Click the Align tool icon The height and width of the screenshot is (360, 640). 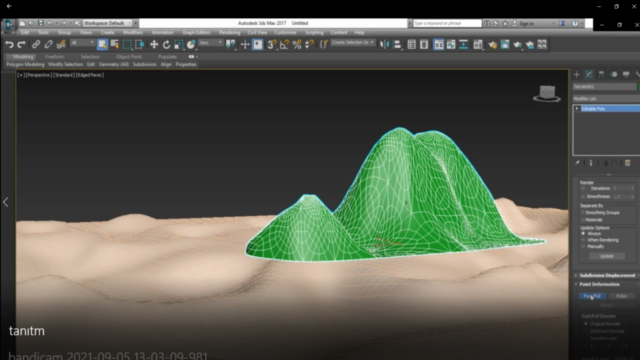[397, 44]
